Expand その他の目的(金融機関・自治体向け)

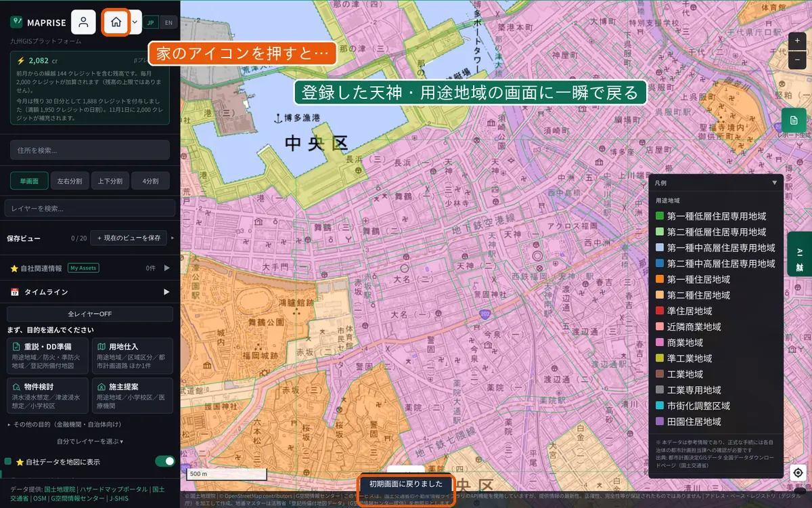coord(64,425)
